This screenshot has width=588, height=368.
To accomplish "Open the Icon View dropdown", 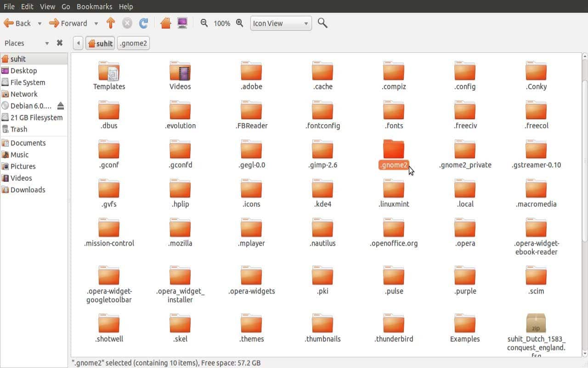I will click(x=281, y=23).
